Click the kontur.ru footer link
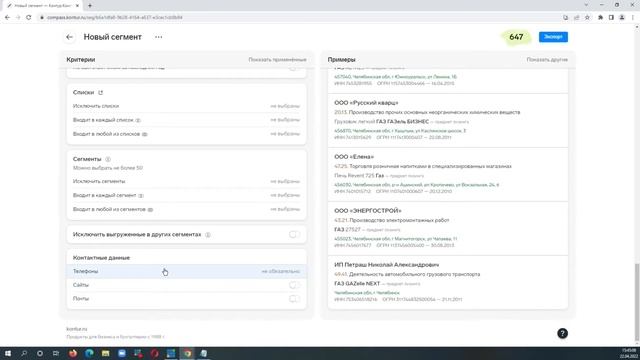The width and height of the screenshot is (640, 360). coord(77,329)
